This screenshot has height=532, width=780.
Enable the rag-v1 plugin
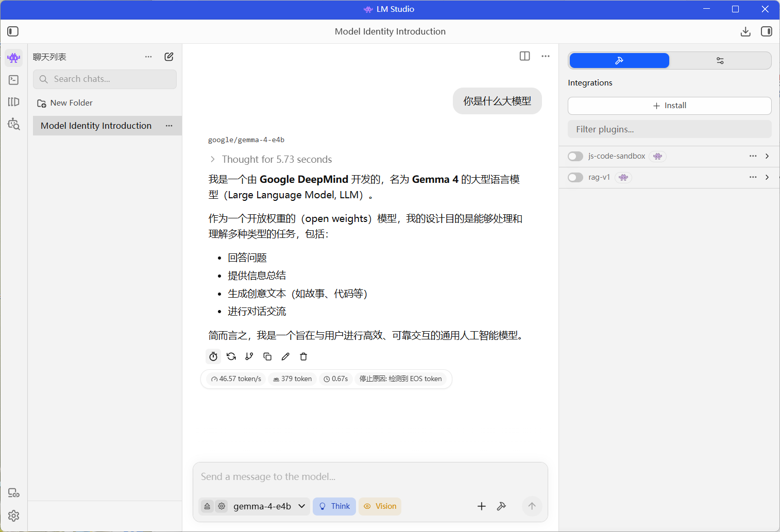tap(575, 177)
